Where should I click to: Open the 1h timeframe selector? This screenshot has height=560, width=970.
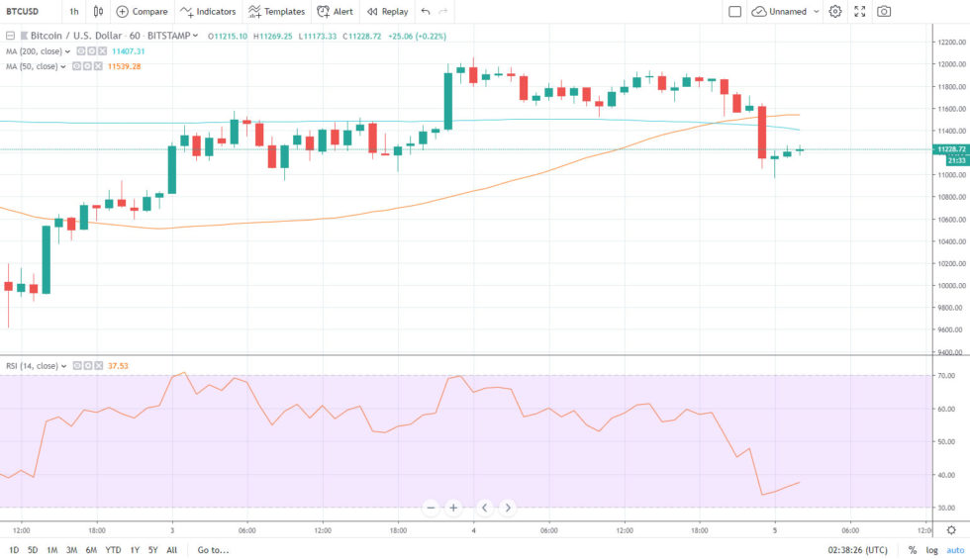tap(74, 11)
